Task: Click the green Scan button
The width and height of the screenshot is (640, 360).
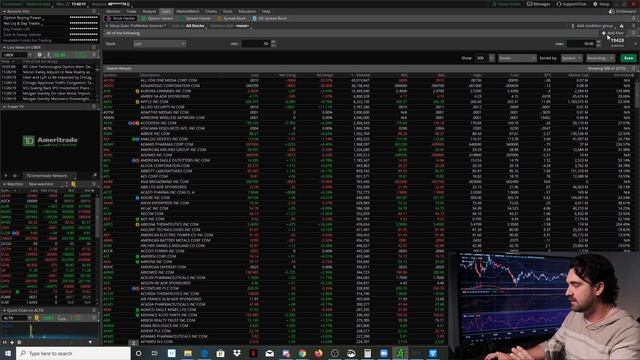Action: (x=629, y=58)
